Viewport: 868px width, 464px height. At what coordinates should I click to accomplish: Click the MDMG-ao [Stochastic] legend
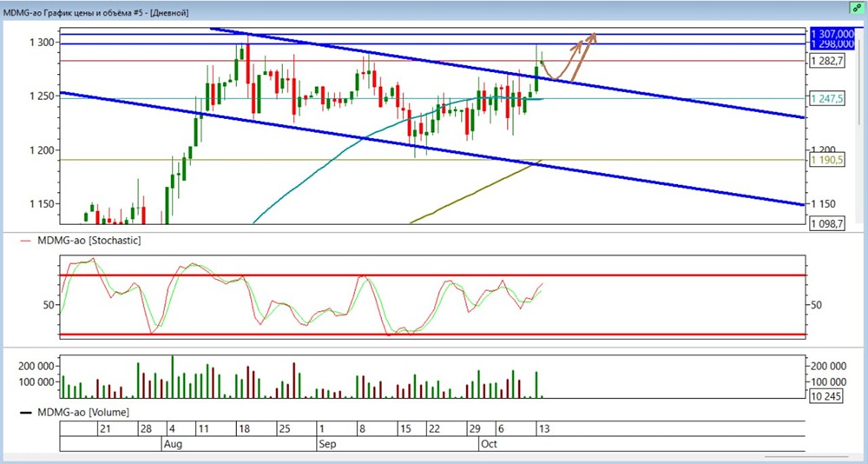80,241
